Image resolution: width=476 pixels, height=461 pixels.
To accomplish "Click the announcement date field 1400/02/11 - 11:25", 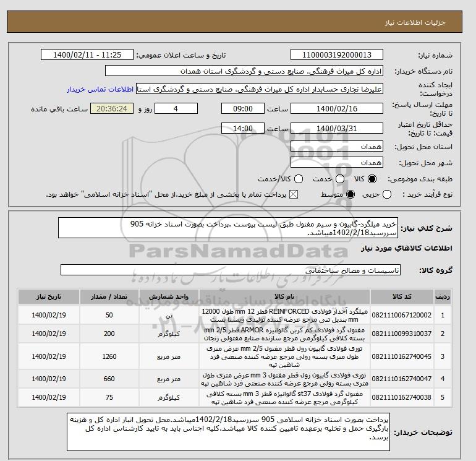I will (87, 54).
